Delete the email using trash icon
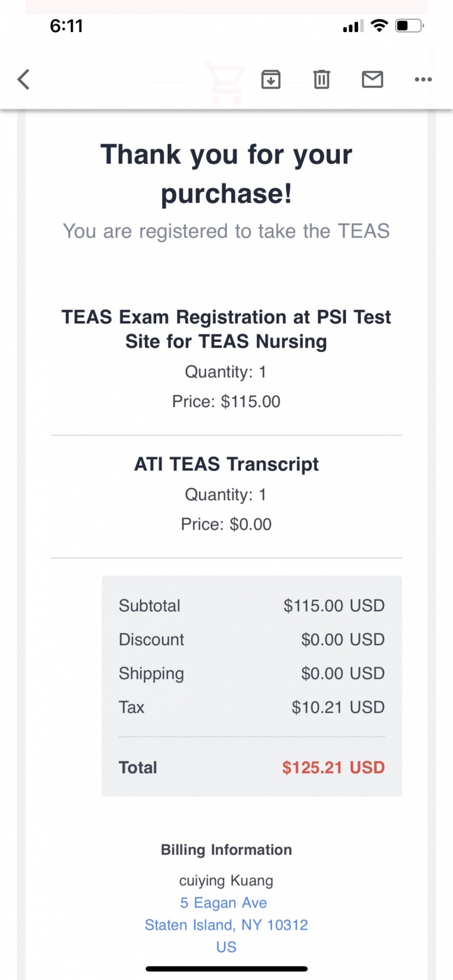Image resolution: width=453 pixels, height=980 pixels. tap(322, 79)
